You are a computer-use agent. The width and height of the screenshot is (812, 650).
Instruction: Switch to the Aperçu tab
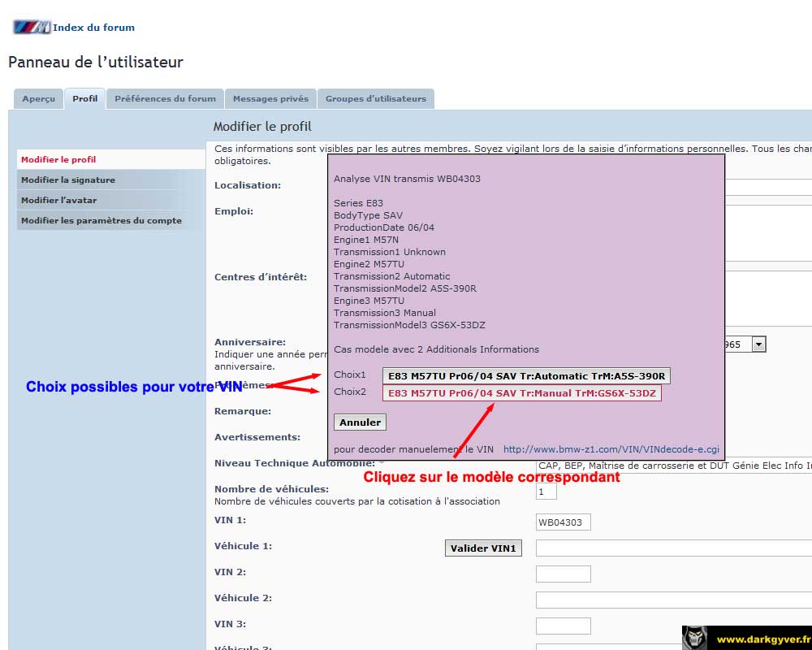[x=38, y=98]
